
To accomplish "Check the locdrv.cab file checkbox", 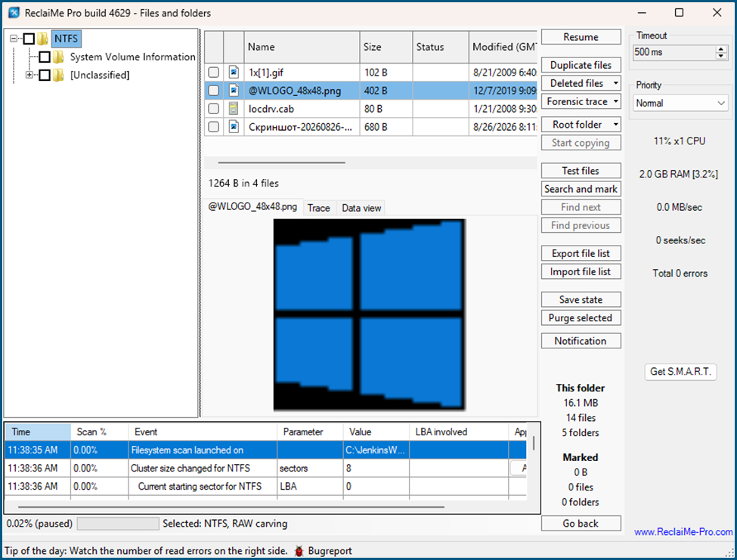I will 213,109.
